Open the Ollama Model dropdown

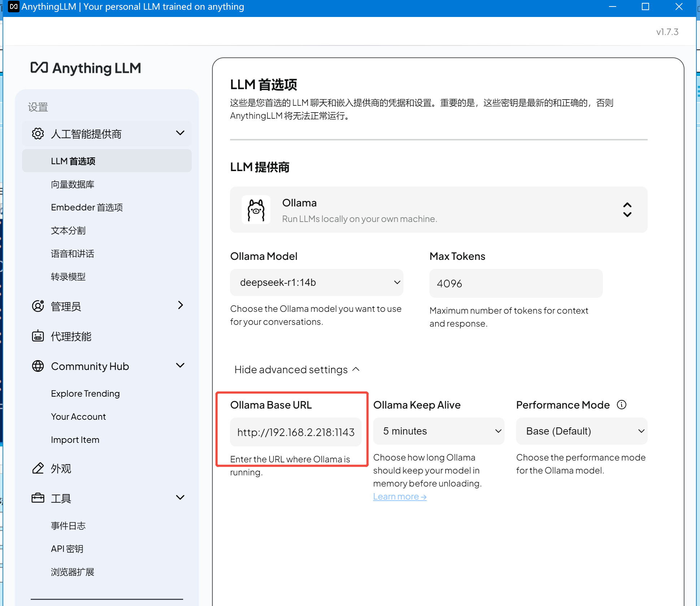pyautogui.click(x=317, y=282)
